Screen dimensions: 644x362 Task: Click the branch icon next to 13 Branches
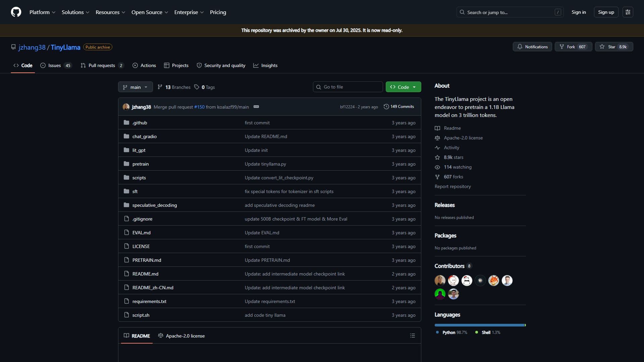(x=160, y=87)
